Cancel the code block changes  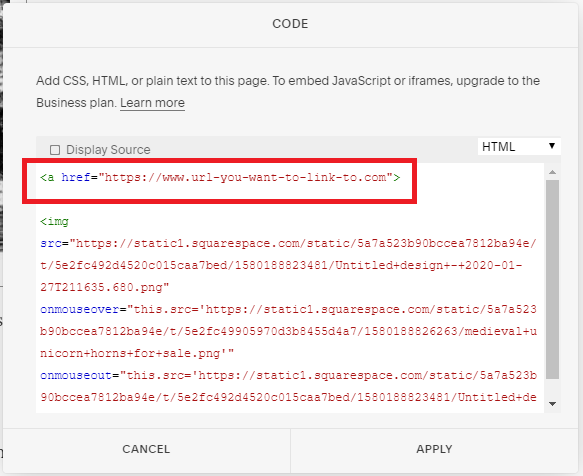146,449
